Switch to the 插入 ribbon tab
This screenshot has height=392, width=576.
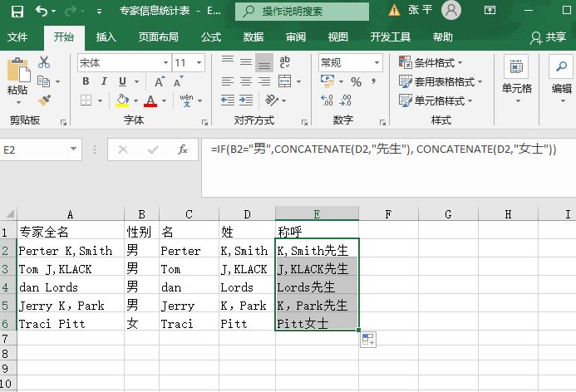[106, 37]
